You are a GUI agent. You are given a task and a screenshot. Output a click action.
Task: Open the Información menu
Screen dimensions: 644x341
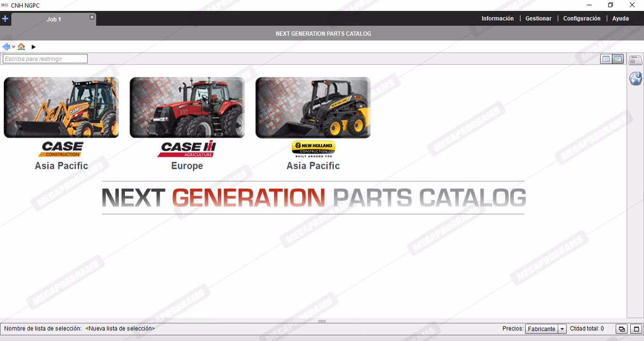click(x=497, y=18)
